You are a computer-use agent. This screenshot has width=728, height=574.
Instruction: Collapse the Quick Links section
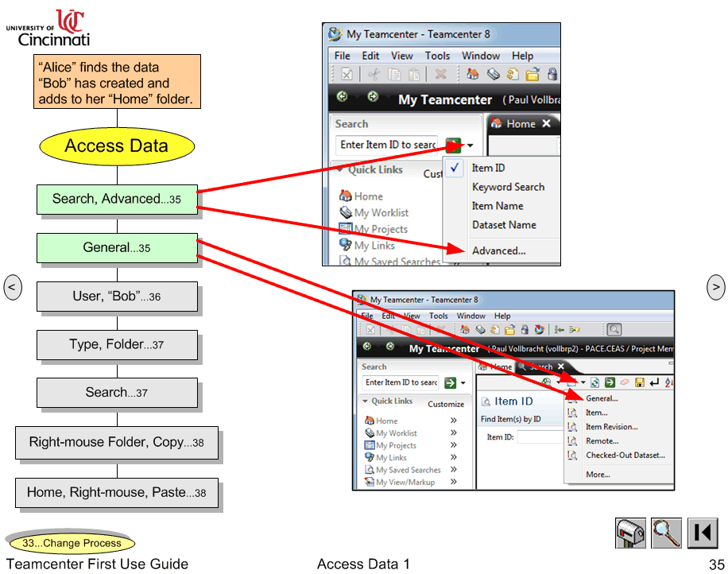[x=366, y=401]
